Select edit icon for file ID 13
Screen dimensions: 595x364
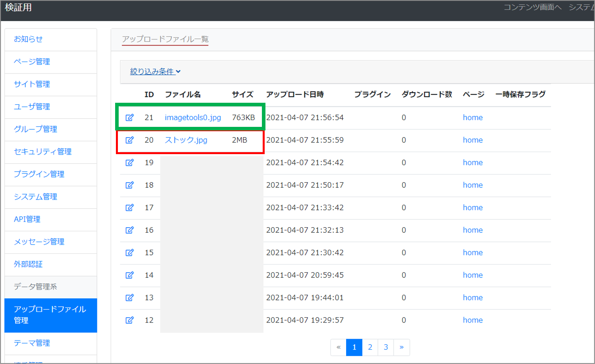[x=129, y=298]
